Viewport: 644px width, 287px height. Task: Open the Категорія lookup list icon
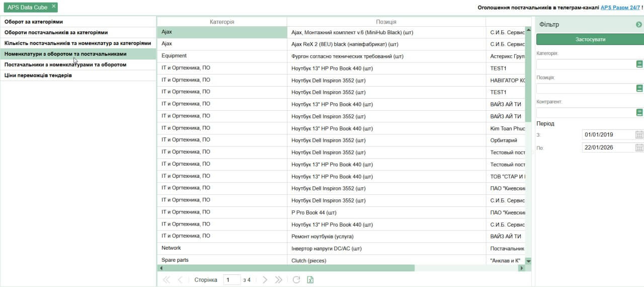(x=639, y=64)
